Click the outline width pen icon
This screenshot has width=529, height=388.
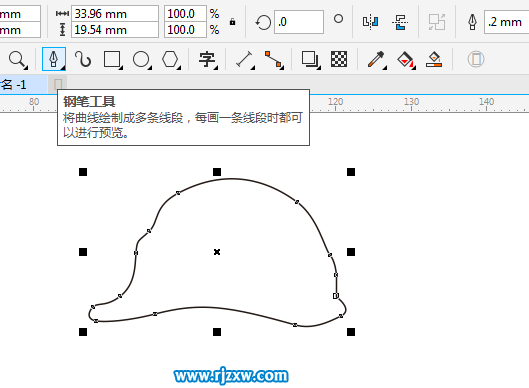tap(473, 22)
